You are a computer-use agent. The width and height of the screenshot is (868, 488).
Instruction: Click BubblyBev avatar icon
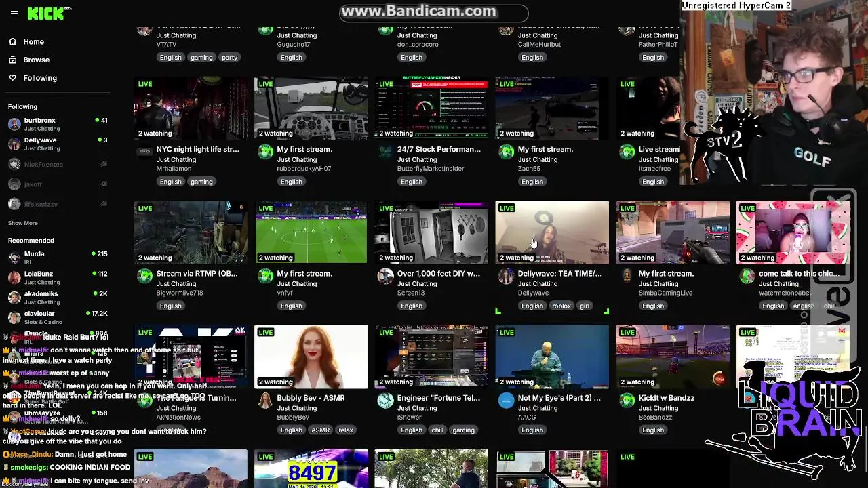pyautogui.click(x=265, y=400)
